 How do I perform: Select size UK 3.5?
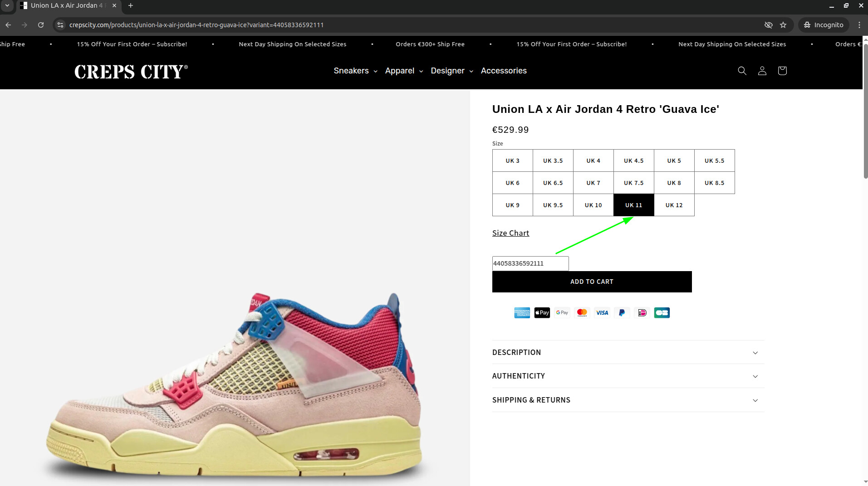point(553,160)
